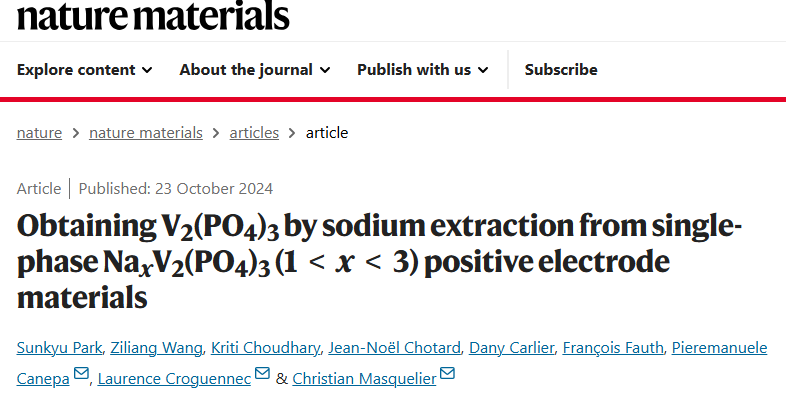Click the nature materials logo

click(153, 15)
